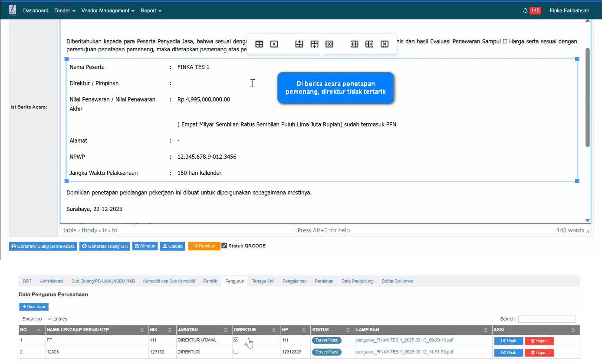Check the Direktur checkbox for 12323
This screenshot has height=364, width=602.
[x=236, y=351]
